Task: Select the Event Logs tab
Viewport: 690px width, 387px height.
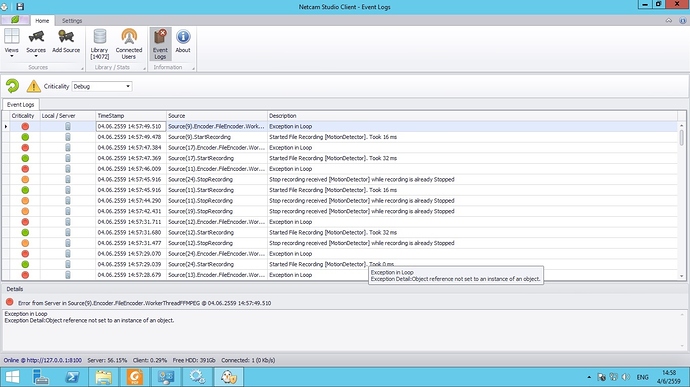Action: (x=21, y=105)
